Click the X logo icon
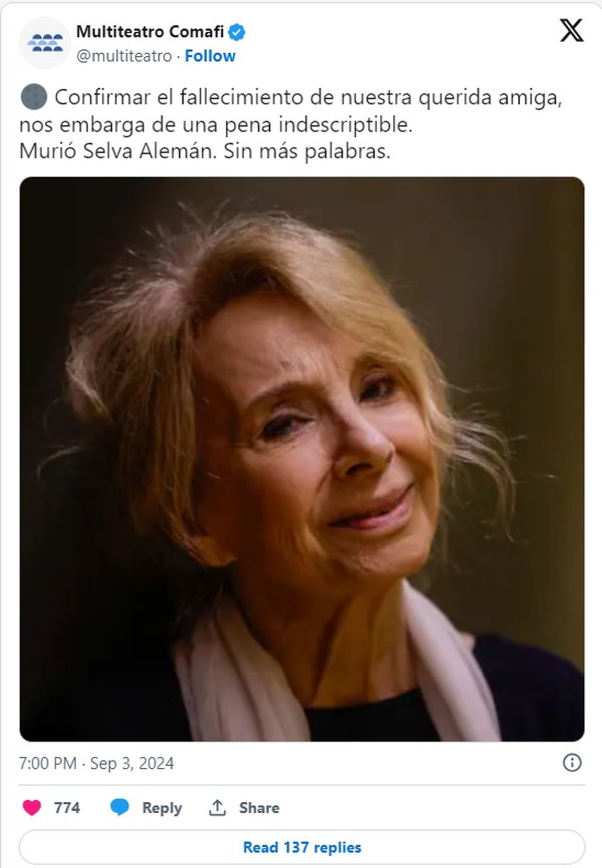The height and width of the screenshot is (868, 602). click(571, 31)
